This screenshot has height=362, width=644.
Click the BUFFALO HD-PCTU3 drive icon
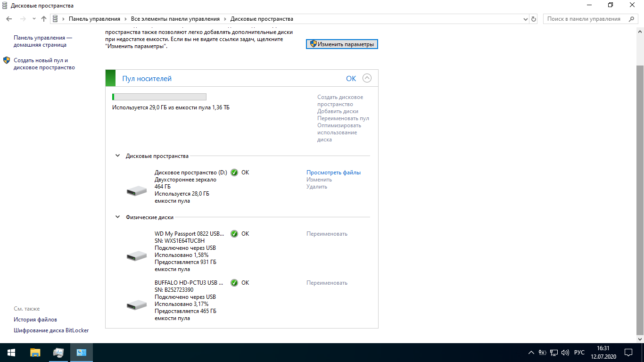(137, 305)
